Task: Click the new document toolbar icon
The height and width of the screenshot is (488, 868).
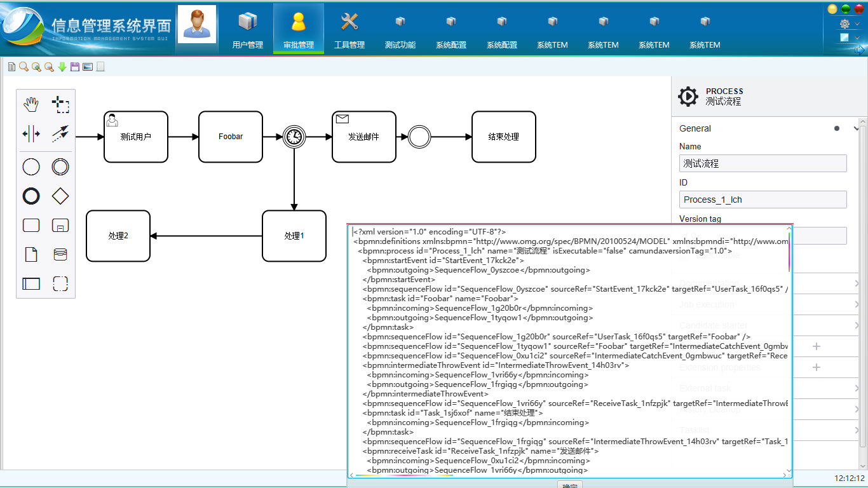Action: pos(11,67)
